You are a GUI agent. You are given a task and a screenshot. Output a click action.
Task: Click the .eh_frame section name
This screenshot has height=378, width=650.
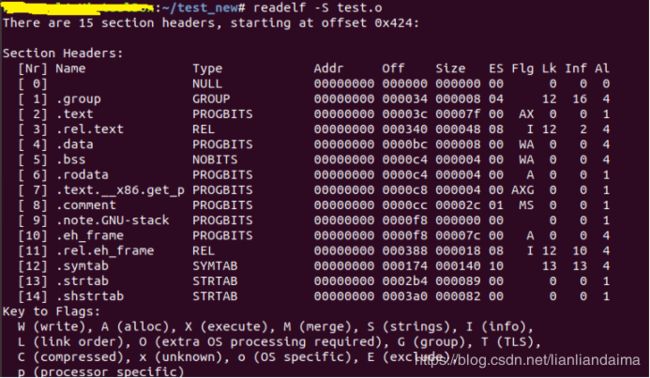(x=90, y=236)
